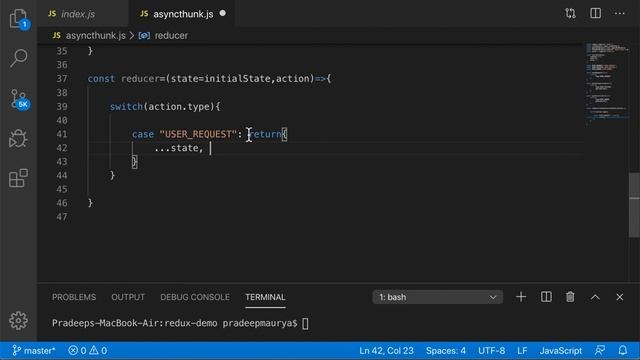Change encoding via UTF-8 status item
The height and width of the screenshot is (360, 640).
click(x=491, y=350)
